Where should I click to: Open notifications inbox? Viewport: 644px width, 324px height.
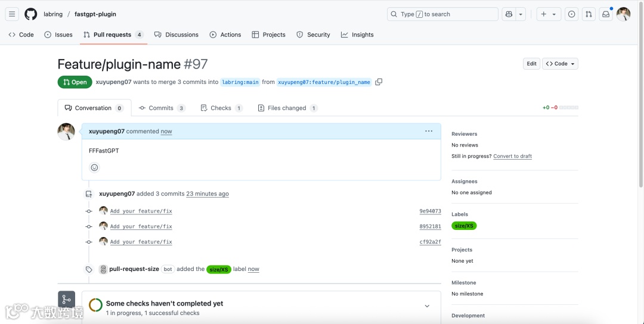pyautogui.click(x=606, y=14)
